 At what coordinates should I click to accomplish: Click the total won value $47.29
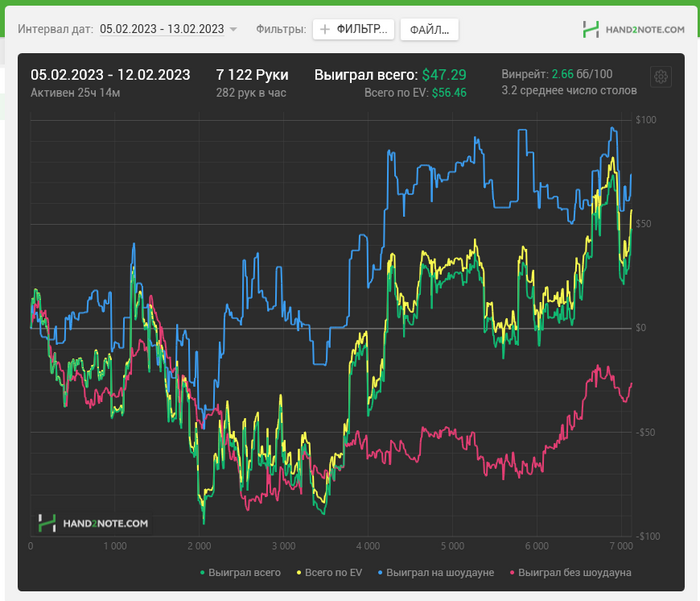click(x=444, y=75)
